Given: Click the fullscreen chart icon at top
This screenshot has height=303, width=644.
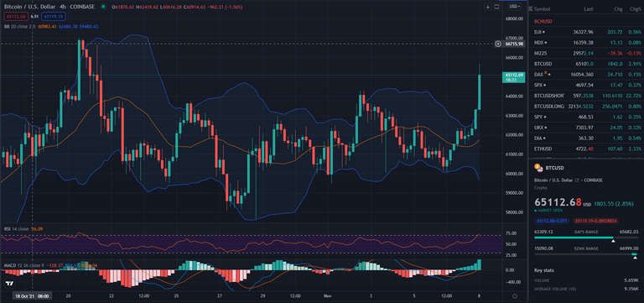Looking at the screenshot, I should tap(496, 7).
